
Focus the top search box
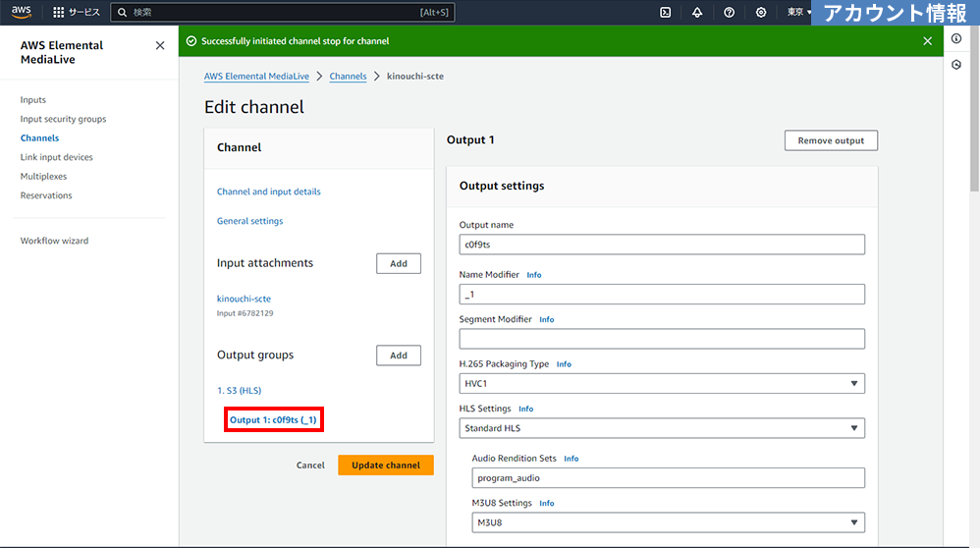click(x=283, y=13)
